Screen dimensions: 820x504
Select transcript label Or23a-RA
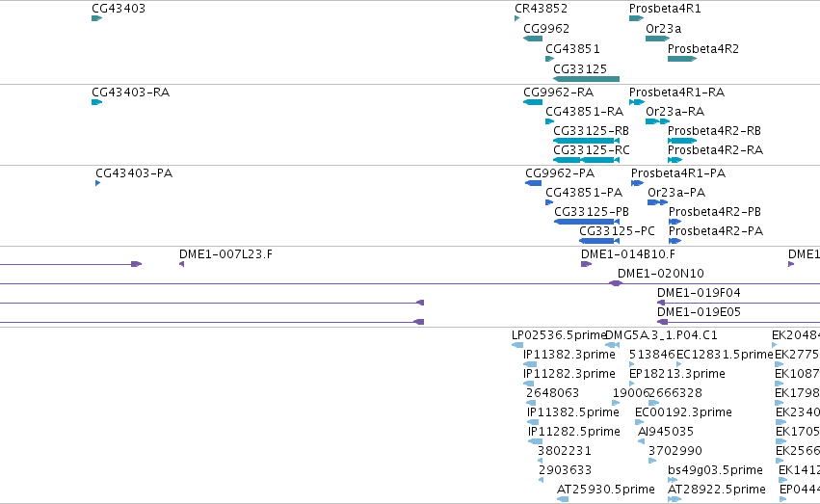point(675,112)
